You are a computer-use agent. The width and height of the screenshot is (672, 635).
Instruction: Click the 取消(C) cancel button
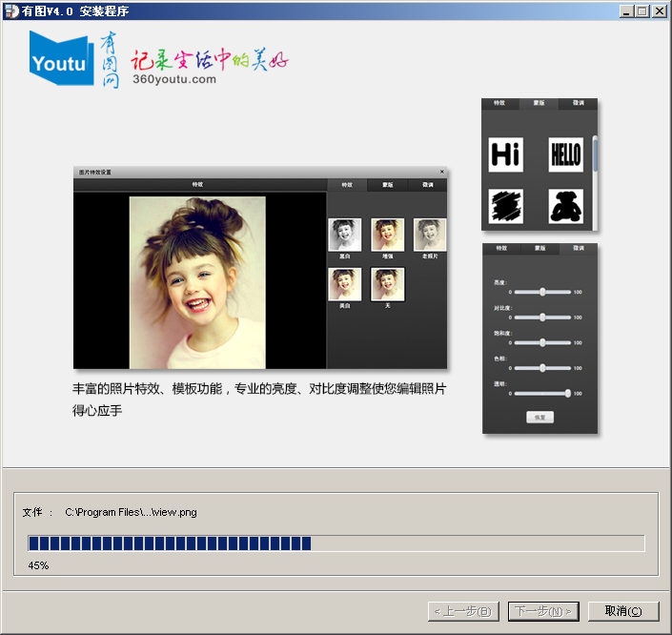pos(622,611)
